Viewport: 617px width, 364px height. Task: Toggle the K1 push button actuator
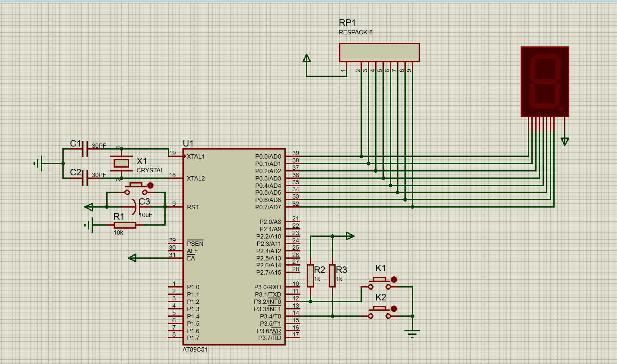click(x=394, y=279)
